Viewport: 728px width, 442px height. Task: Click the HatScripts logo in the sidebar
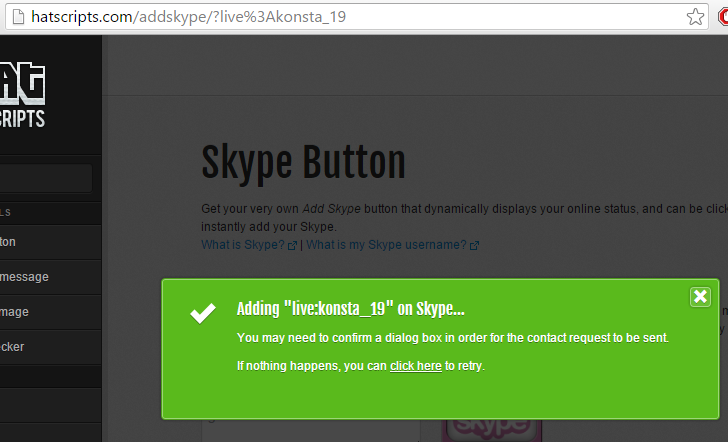[x=22, y=95]
